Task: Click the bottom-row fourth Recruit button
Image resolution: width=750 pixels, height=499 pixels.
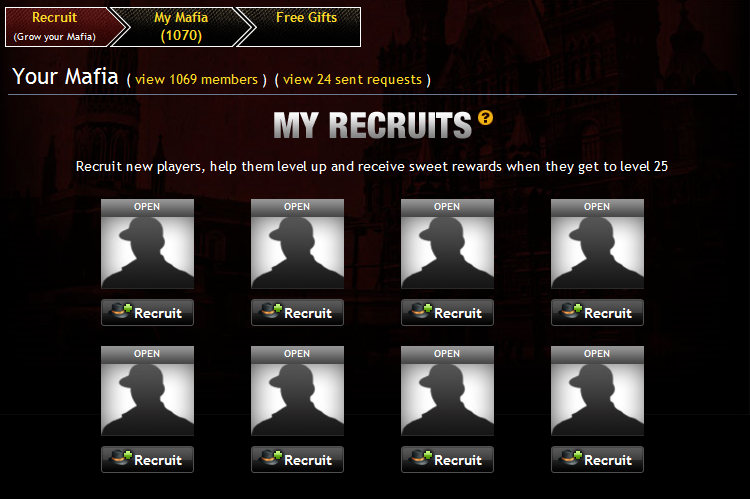Action: [597, 459]
